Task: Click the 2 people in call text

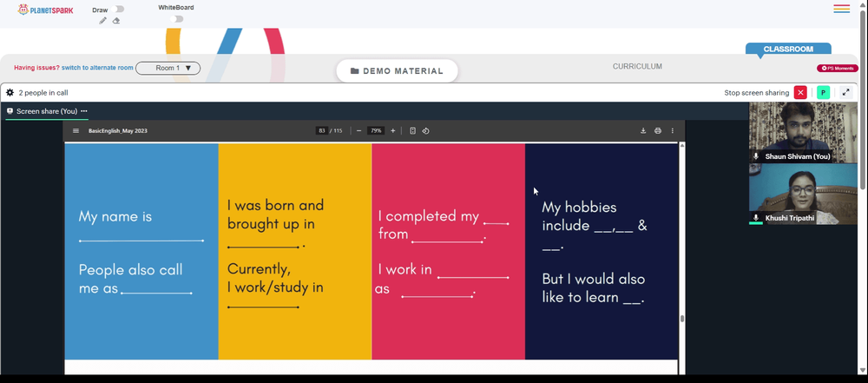Action: click(x=43, y=93)
